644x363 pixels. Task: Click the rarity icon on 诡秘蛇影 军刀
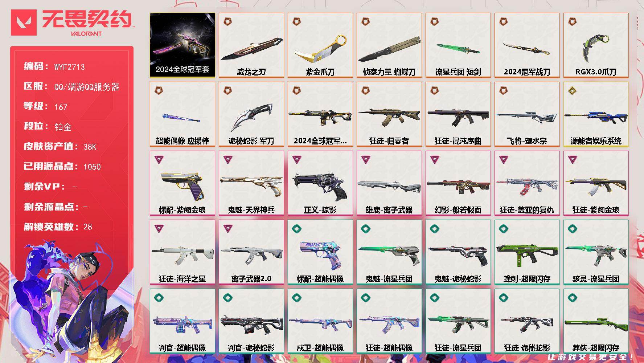click(227, 90)
